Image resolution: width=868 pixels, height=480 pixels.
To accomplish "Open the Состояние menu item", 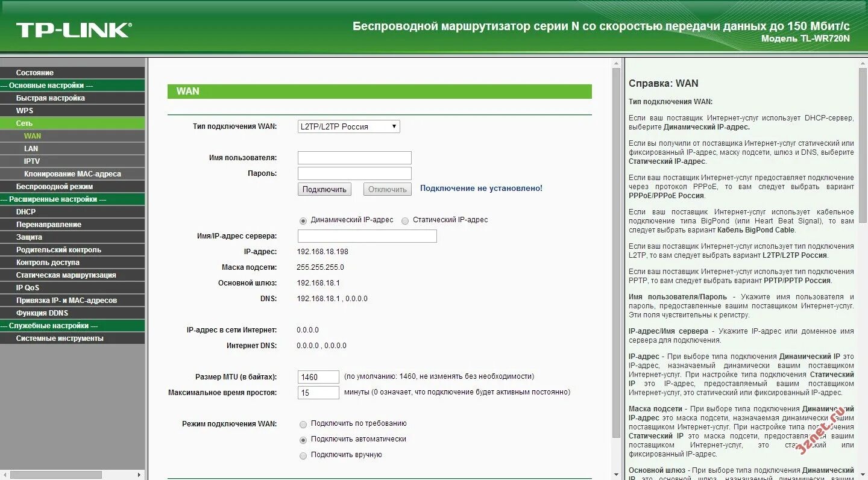I will 72,72.
